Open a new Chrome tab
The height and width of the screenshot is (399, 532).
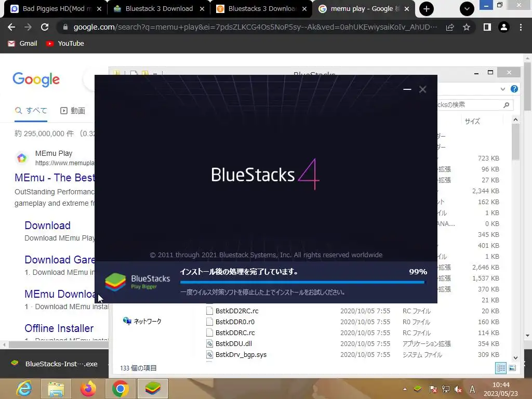pos(427,9)
